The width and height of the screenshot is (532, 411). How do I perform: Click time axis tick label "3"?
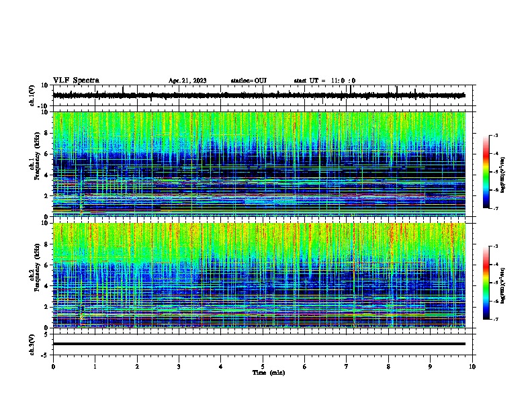click(x=179, y=367)
